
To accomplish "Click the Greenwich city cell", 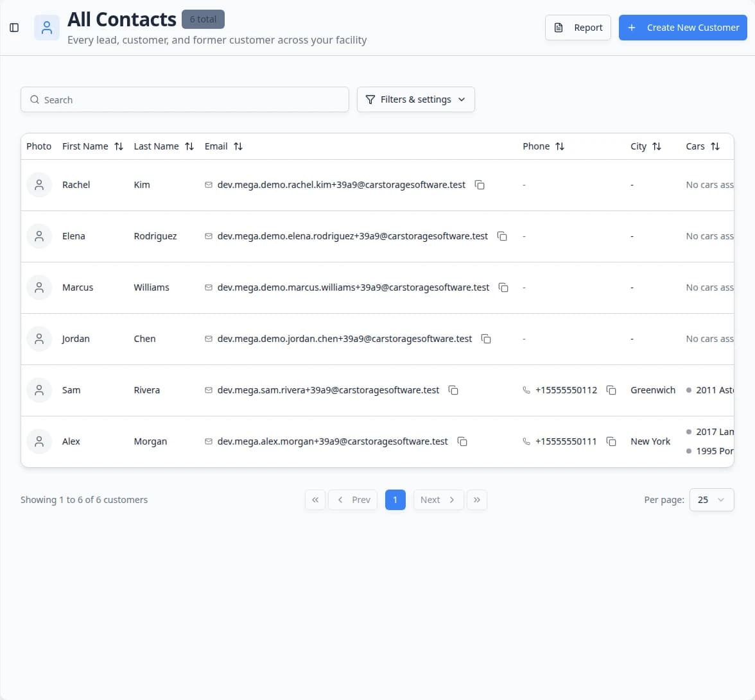I will (x=653, y=390).
